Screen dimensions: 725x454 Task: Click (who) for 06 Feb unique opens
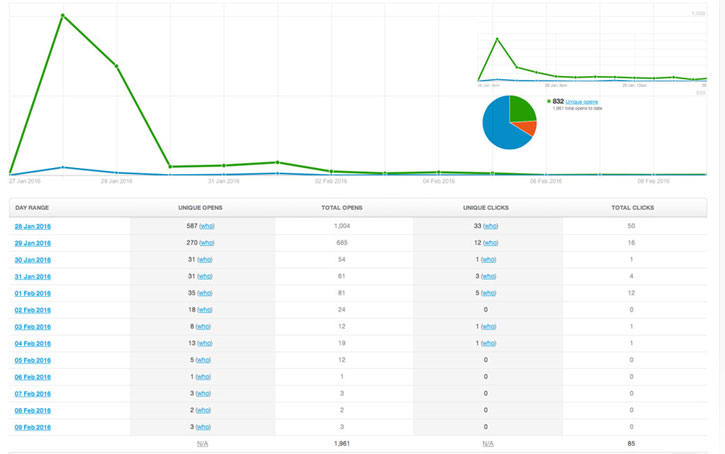pyautogui.click(x=203, y=376)
